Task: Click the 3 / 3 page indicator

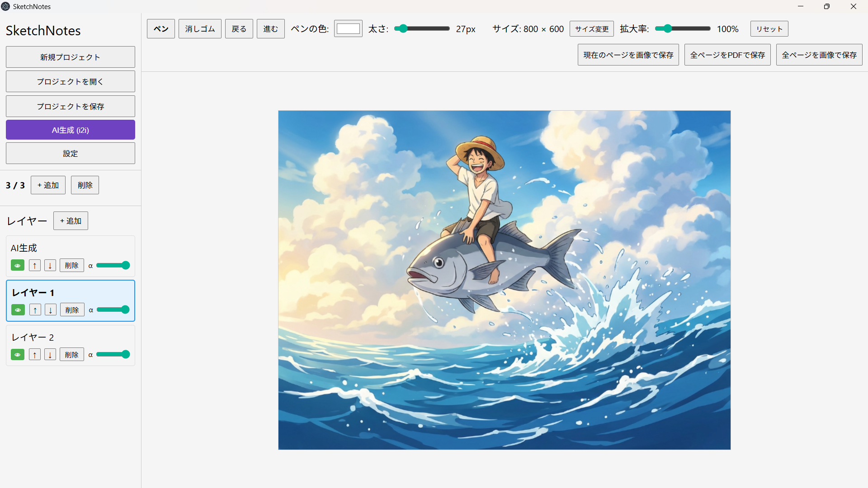Action: coord(15,185)
